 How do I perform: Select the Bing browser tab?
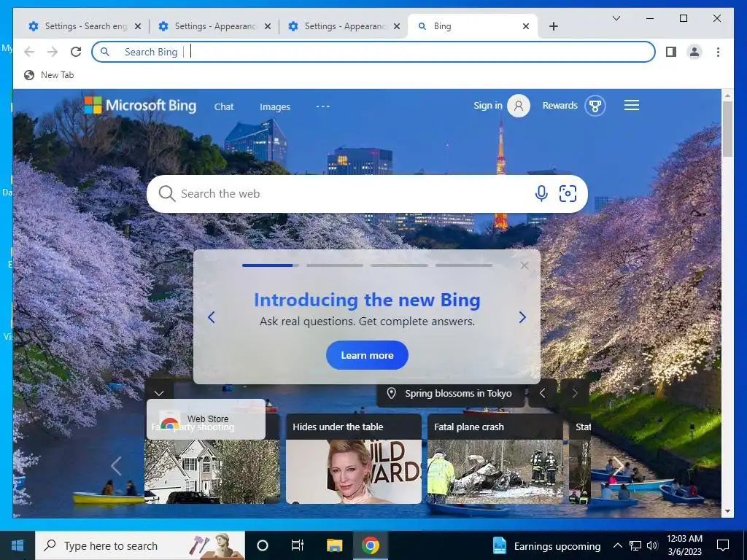[x=473, y=26]
